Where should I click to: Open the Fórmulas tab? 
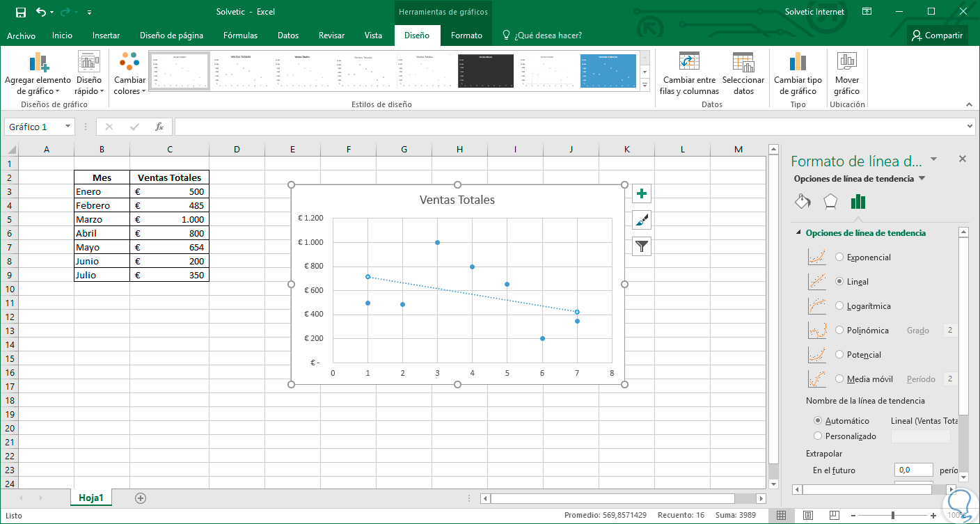click(240, 35)
